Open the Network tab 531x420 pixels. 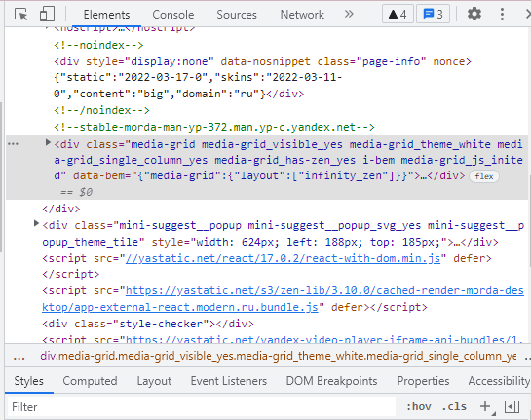(x=302, y=15)
